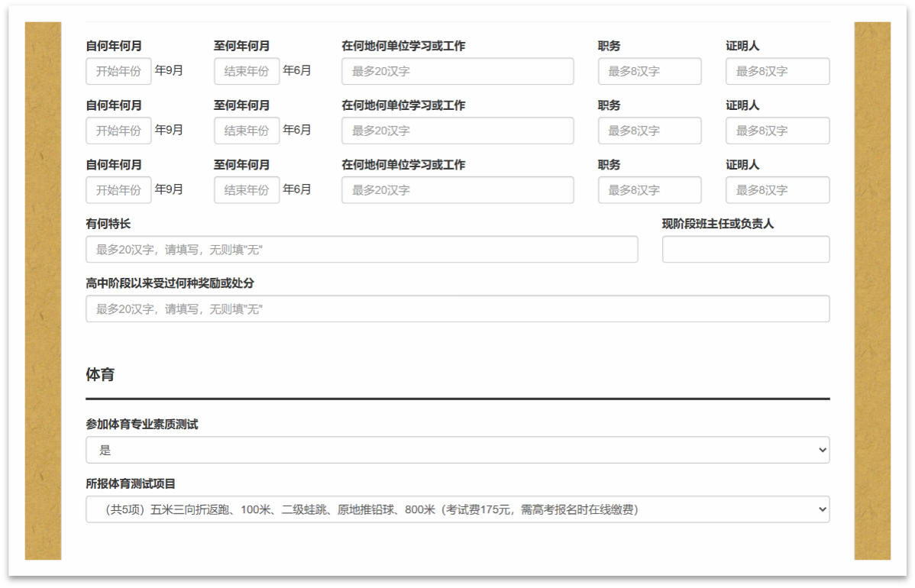Click third row 开始年份 start year field
This screenshot has width=915, height=588.
(x=118, y=190)
